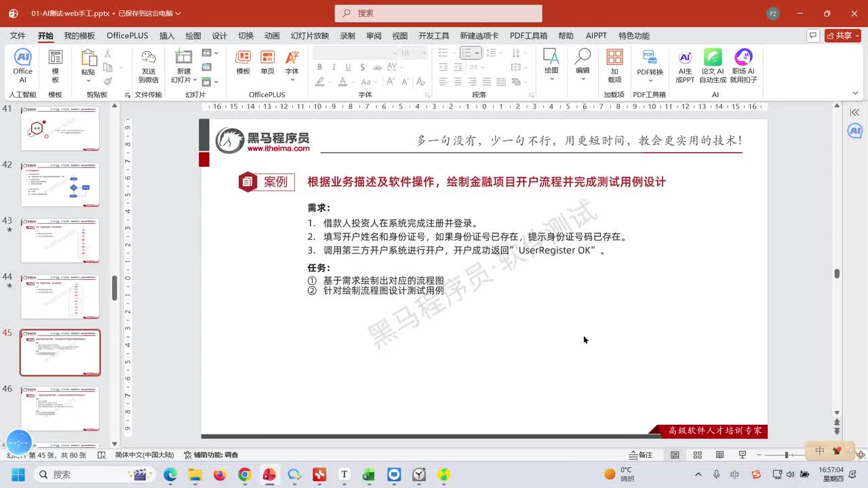The width and height of the screenshot is (868, 488).
Task: Adjust the zoom slider in status bar
Action: (x=786, y=455)
